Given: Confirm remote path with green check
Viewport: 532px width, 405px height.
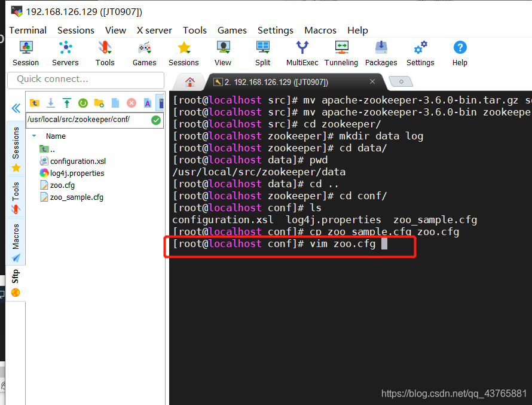Looking at the screenshot, I should point(156,120).
